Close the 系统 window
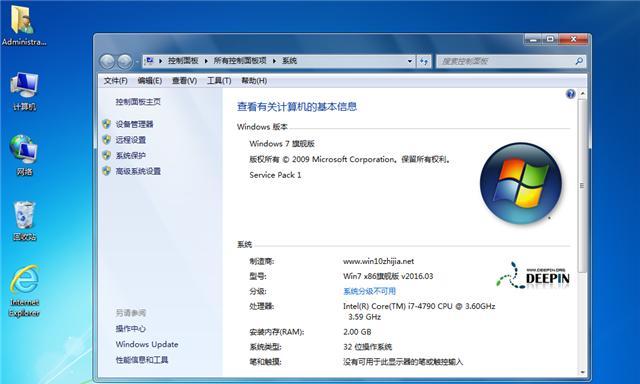This screenshot has height=384, width=640. 573,39
